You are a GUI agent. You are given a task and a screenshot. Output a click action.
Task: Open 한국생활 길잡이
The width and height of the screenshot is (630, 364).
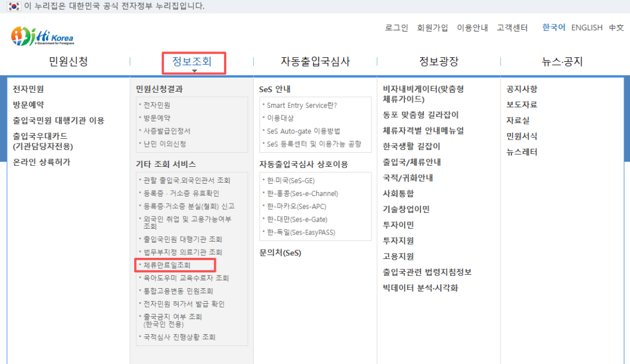(x=411, y=146)
